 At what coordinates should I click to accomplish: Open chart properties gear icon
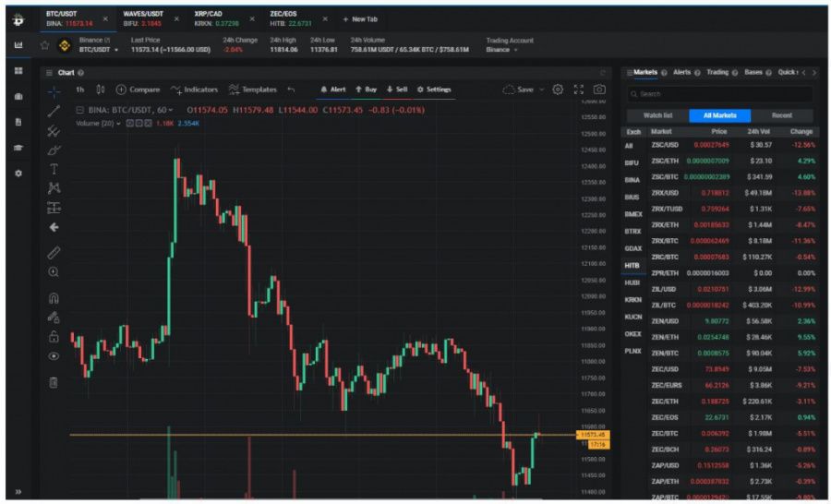558,90
